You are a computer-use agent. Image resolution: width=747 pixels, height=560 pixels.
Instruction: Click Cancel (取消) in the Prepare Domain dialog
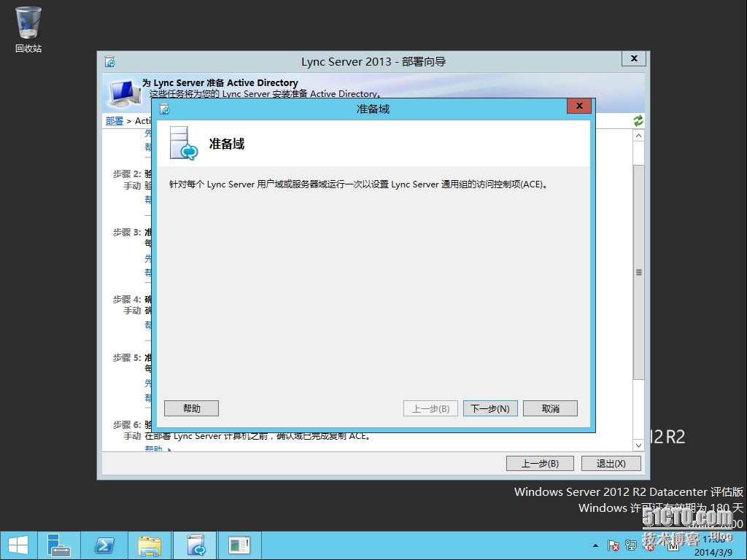coord(550,408)
